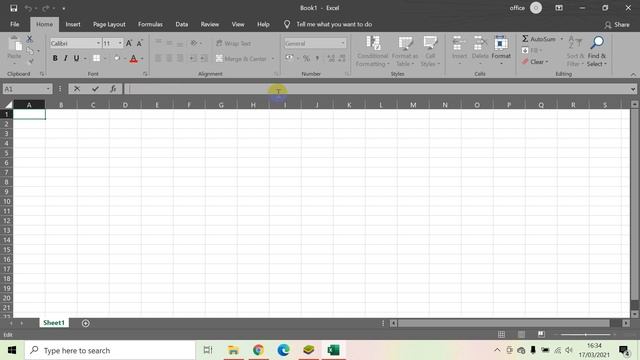Toggle align right
640x360 pixels.
pyautogui.click(x=180, y=58)
